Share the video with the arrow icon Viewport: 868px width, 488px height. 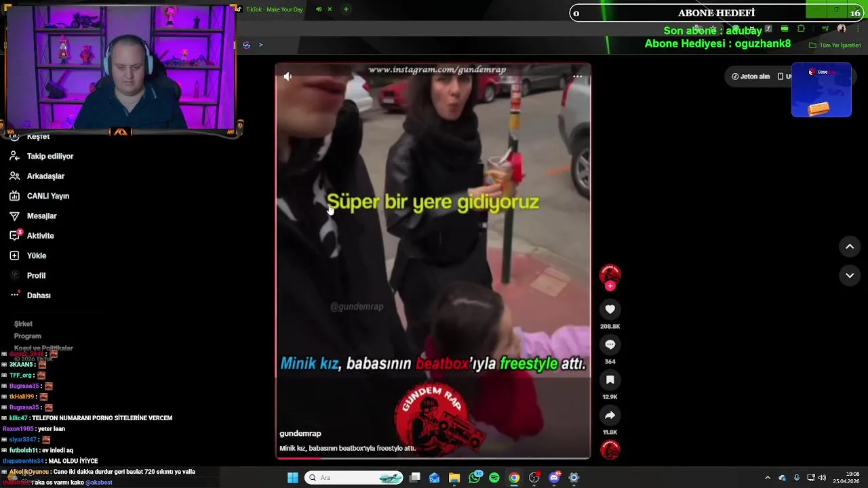[610, 415]
